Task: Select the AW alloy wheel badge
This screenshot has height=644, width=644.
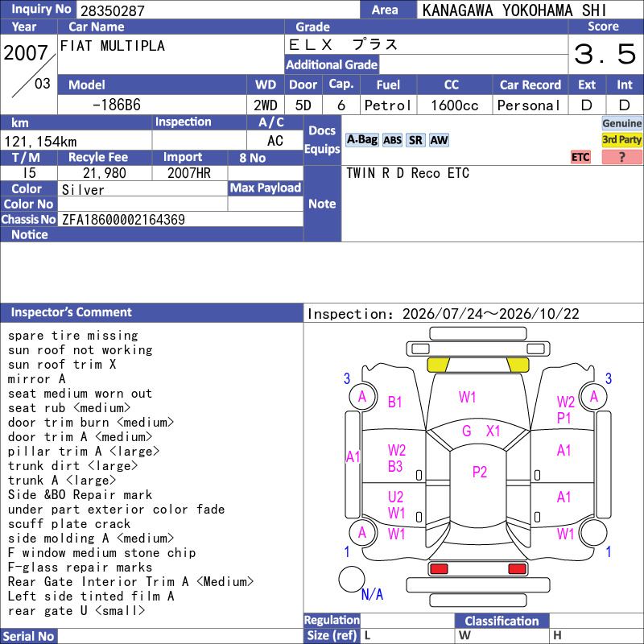Action: 439,140
